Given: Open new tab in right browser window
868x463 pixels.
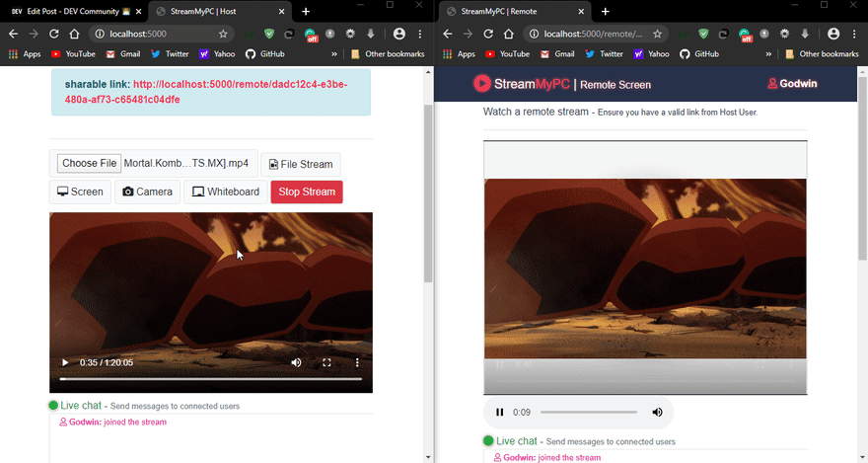Looking at the screenshot, I should (x=605, y=11).
